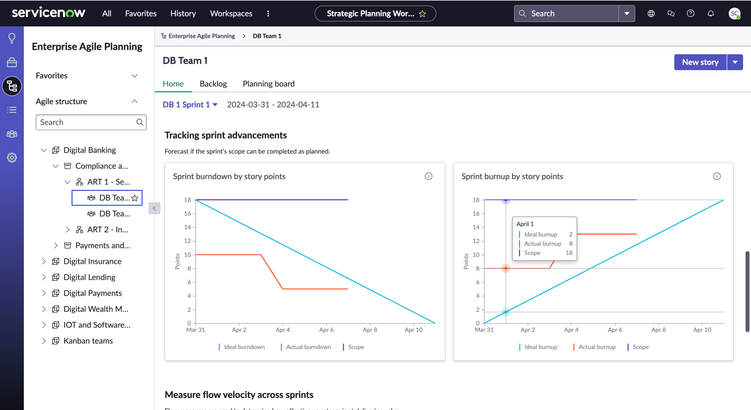Click the breadcrumb Enterprise Agile Planning icon
This screenshot has width=751, height=410.
coord(163,36)
